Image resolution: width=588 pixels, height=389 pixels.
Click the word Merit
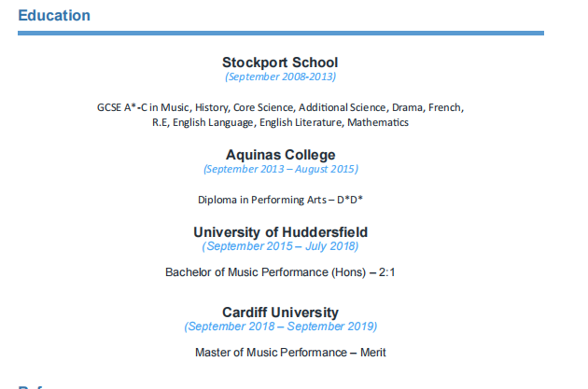tap(373, 353)
